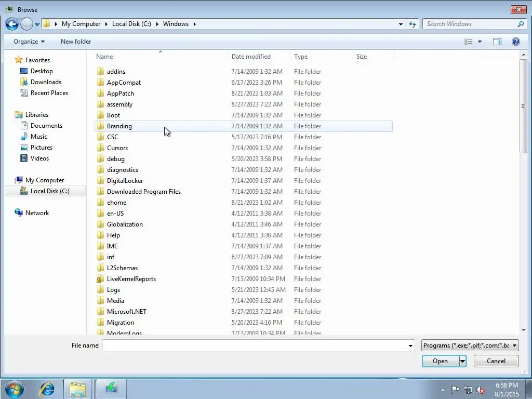Create a New folder
Viewport: 532px width, 399px height.
tap(76, 42)
